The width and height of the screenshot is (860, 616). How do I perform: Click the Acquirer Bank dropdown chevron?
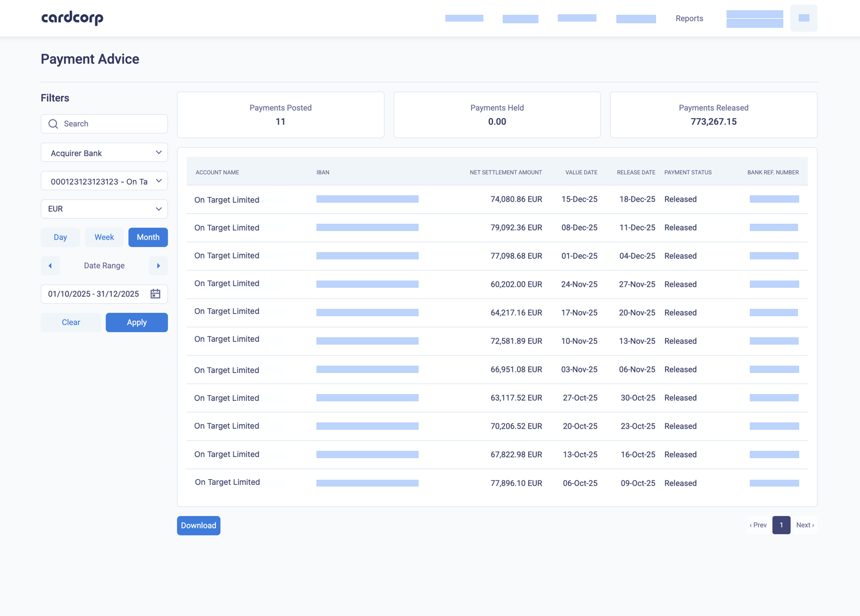159,152
